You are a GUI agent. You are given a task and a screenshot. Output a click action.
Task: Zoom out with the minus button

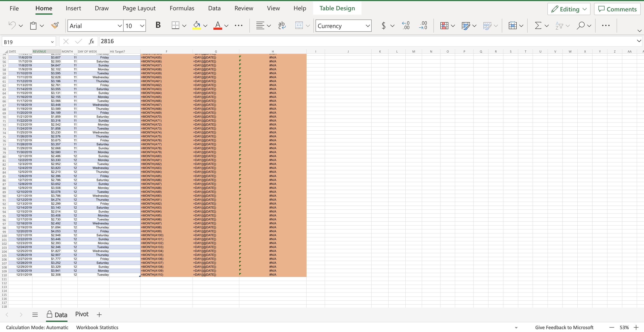click(612, 327)
